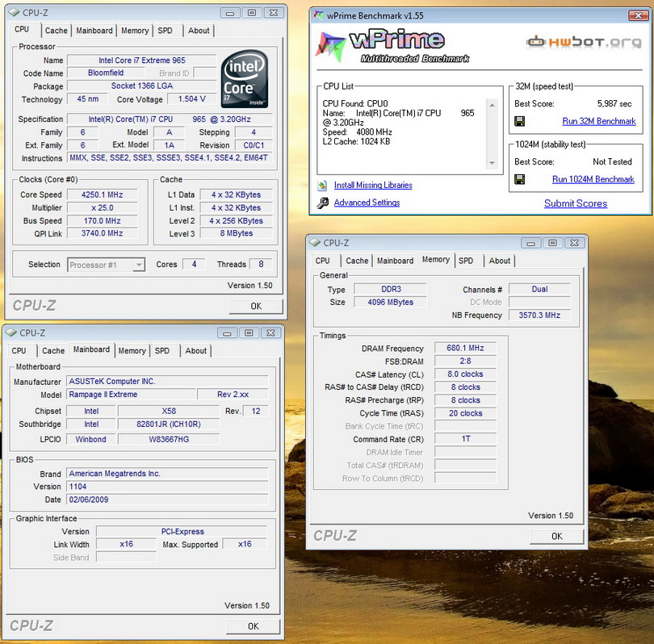Close the CPU-Z Memory window

click(x=574, y=243)
